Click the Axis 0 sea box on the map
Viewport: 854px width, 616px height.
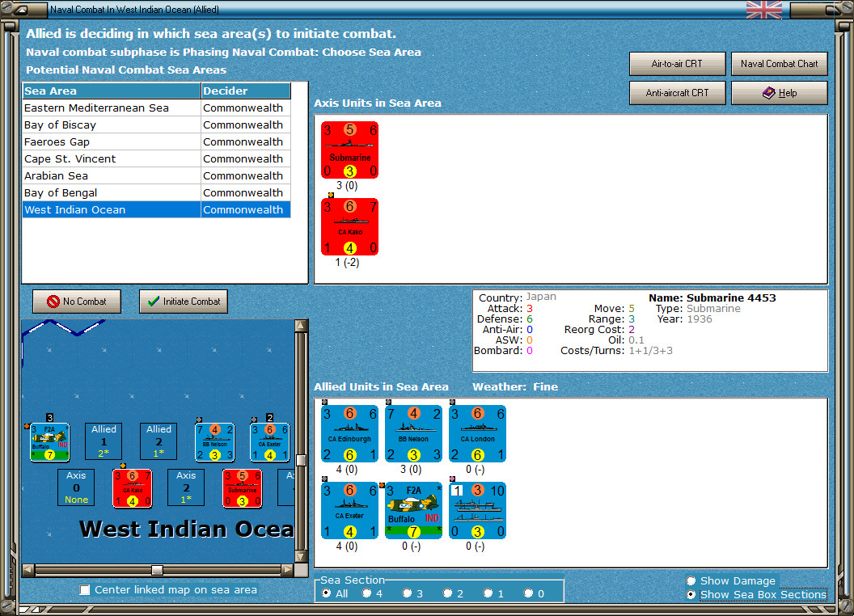pyautogui.click(x=76, y=487)
